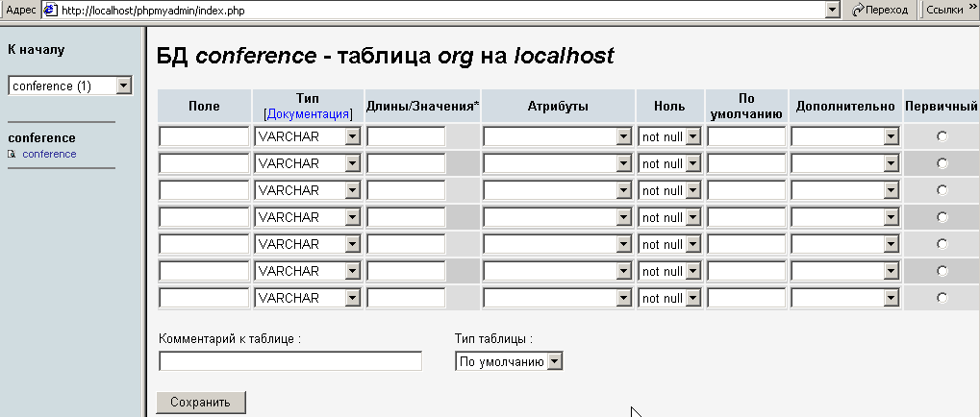Viewport: 980px width, 417px height.
Task: Focus the Длины/Значения field in sixth row
Action: [x=406, y=271]
